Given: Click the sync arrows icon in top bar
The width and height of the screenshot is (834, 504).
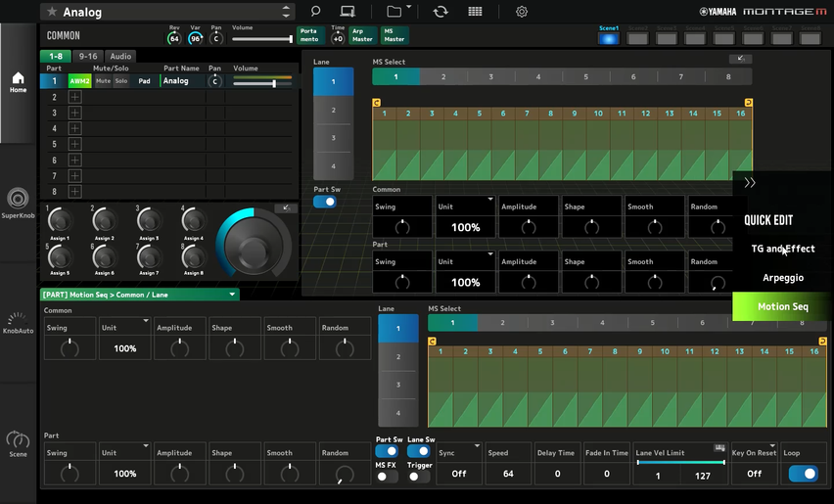Looking at the screenshot, I should 440,12.
